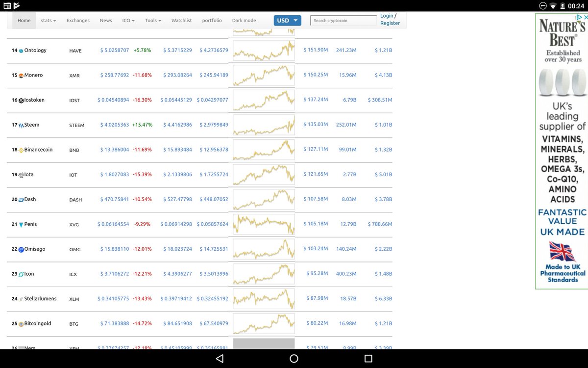Screen dimensions: 588x368
Task: Click Iostoken change -16.30%
Action: click(x=142, y=100)
